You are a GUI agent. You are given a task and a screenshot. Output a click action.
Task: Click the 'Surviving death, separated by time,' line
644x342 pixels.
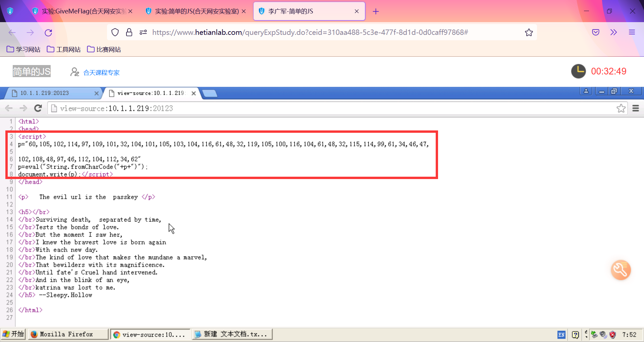pyautogui.click(x=90, y=220)
